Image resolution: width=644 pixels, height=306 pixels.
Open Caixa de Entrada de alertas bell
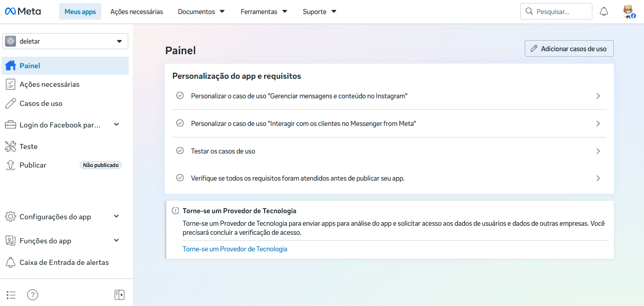(x=11, y=262)
